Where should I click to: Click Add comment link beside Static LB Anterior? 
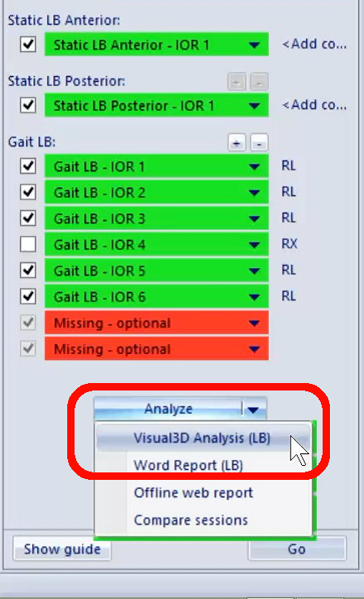[x=314, y=45]
